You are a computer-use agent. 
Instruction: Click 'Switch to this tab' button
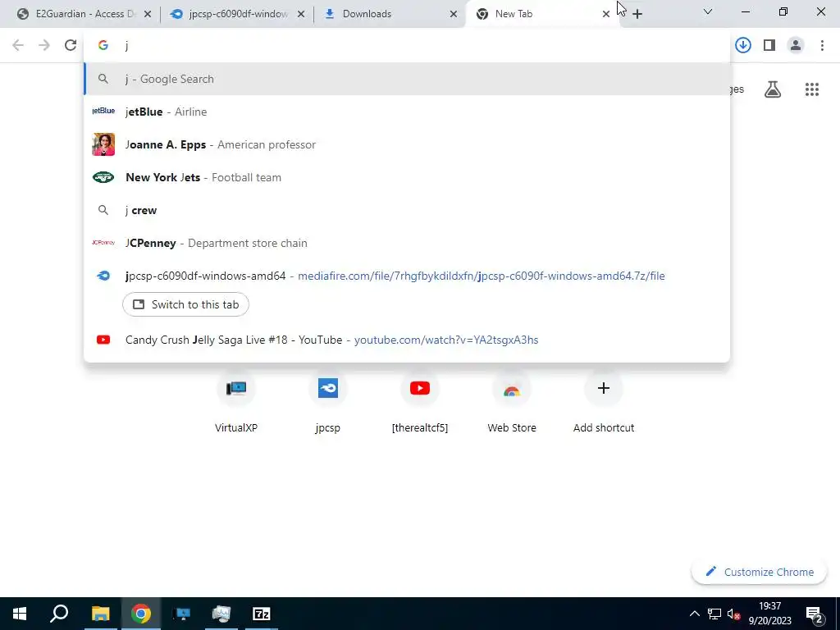[x=185, y=304]
